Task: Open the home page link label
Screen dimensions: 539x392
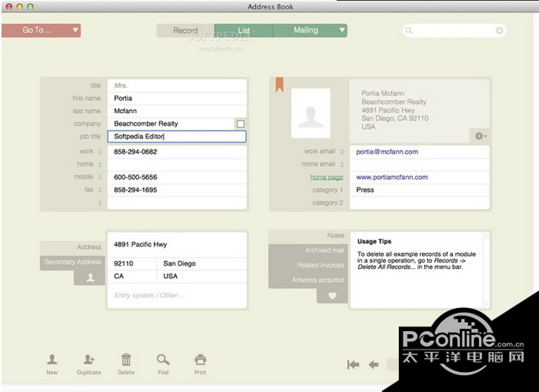Action: [326, 177]
